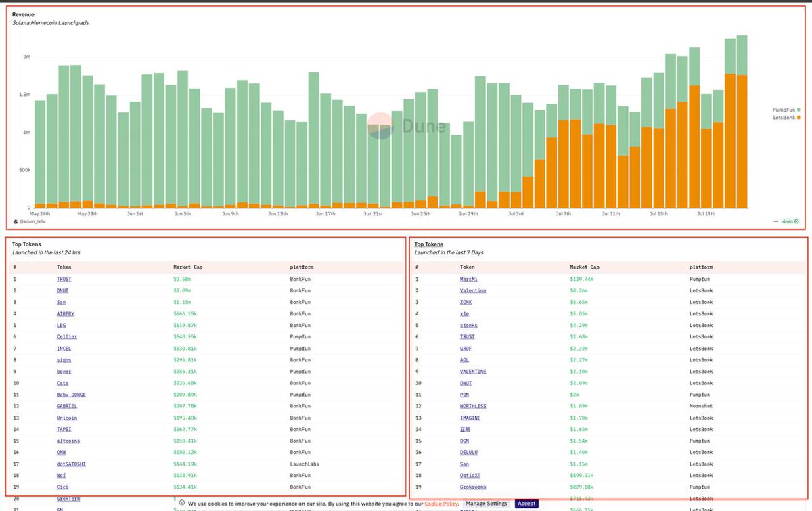Image resolution: width=812 pixels, height=511 pixels.
Task: Open the x1e token link
Action: (x=465, y=313)
